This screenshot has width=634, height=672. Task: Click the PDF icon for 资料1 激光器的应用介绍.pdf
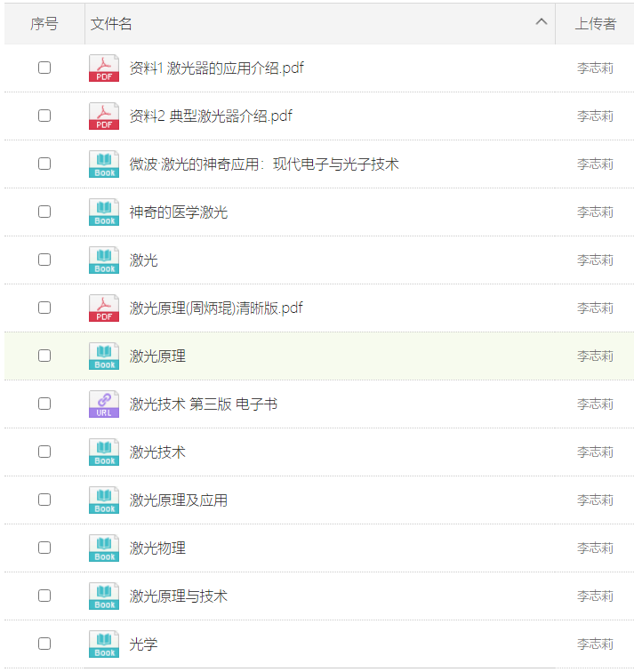tap(103, 68)
